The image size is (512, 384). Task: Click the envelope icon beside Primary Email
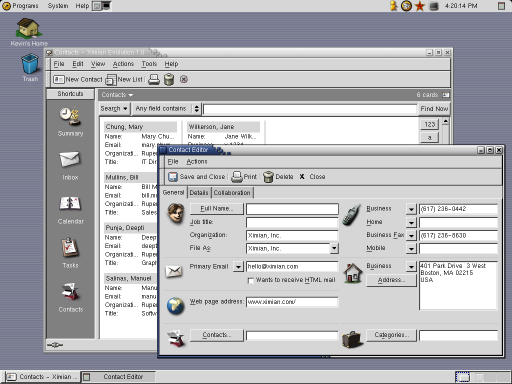(174, 271)
